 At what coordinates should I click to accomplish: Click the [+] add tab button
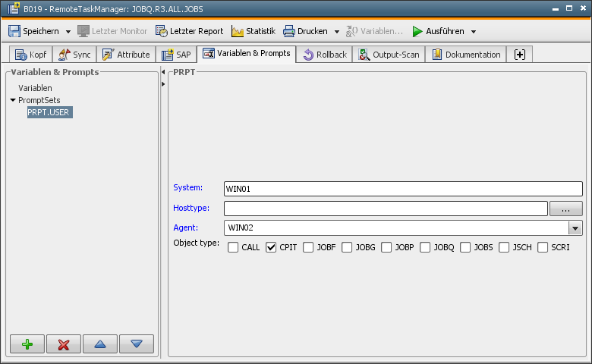519,55
